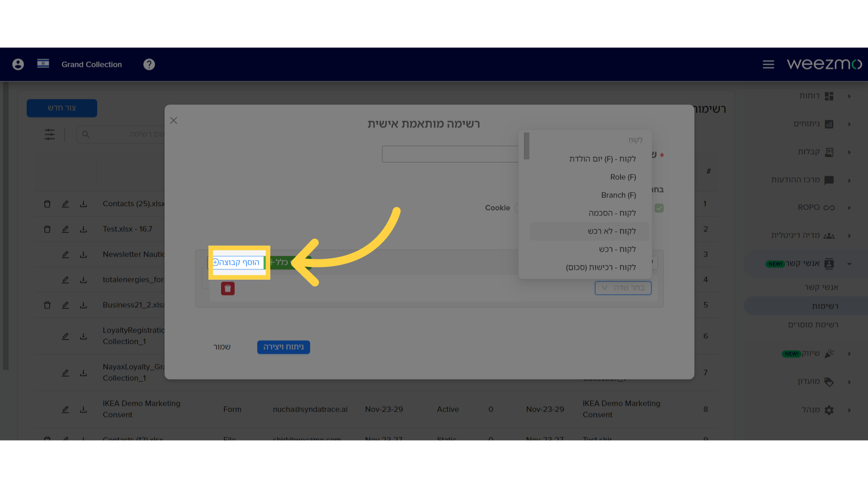Click the Grand Collection account name
Viewport: 868px width, 488px height.
coord(92,65)
